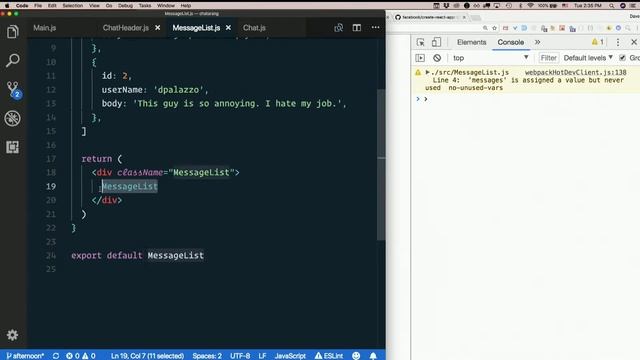Open Spotlight search in macOS menu bar
640x360 pixels.
click(x=611, y=5)
